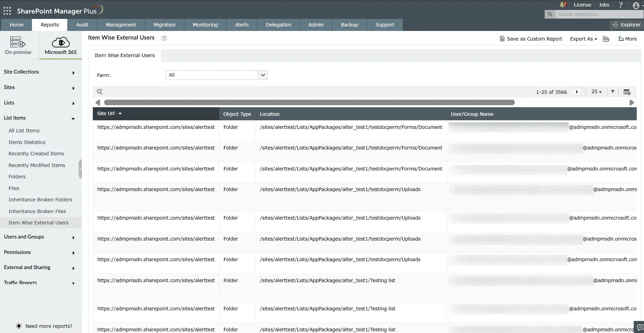This screenshot has height=333, width=644.
Task: Open Inheritance Broken Files report
Action: pyautogui.click(x=37, y=211)
